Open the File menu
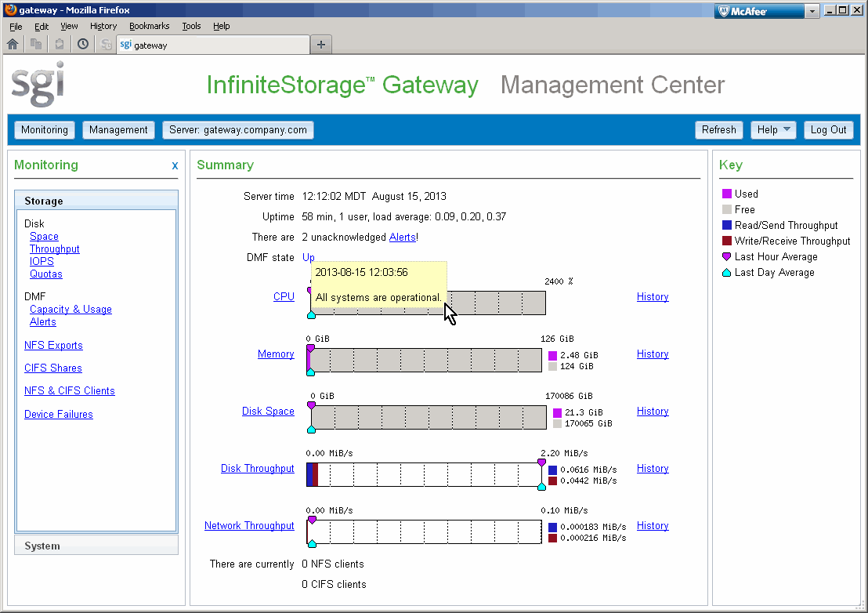Image resolution: width=868 pixels, height=613 pixels. click(16, 26)
